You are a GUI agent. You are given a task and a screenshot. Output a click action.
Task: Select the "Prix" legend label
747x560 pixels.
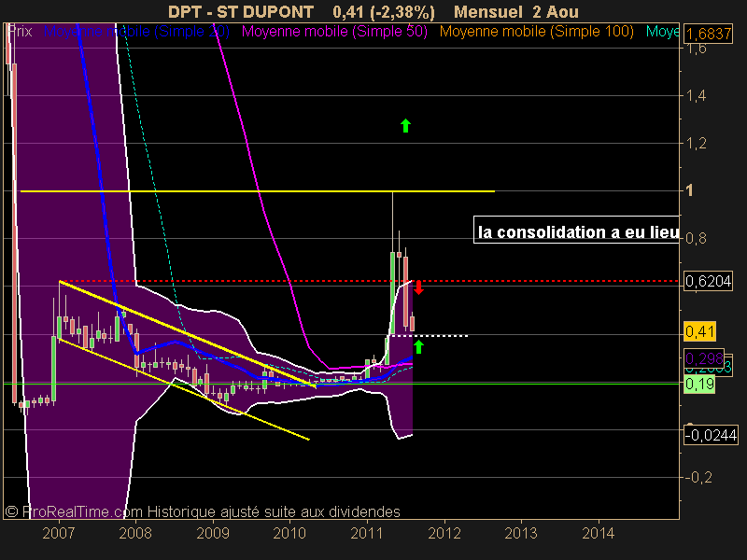(x=20, y=32)
